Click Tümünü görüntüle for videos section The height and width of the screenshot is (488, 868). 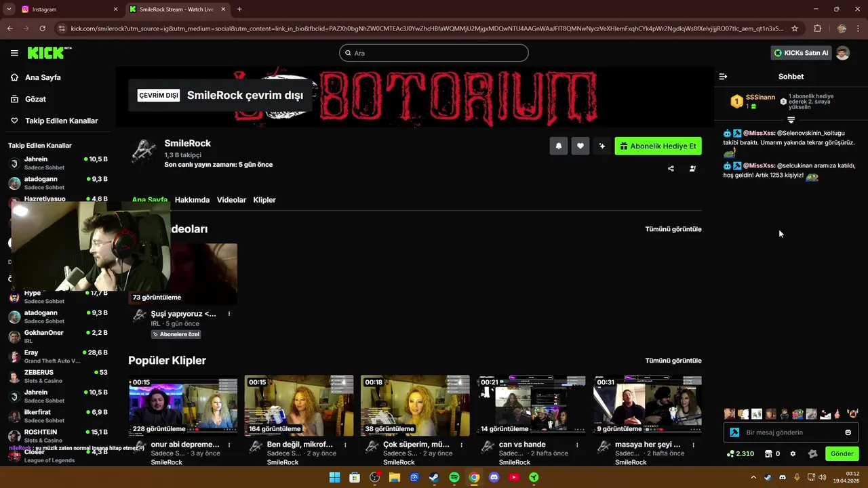(x=673, y=229)
